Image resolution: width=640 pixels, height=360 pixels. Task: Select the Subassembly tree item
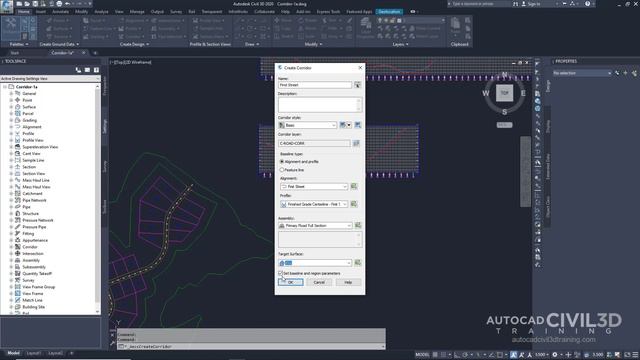point(34,267)
